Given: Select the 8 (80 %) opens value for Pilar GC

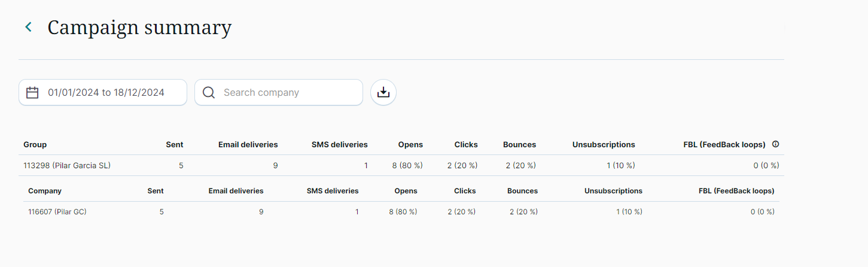Looking at the screenshot, I should coord(403,212).
